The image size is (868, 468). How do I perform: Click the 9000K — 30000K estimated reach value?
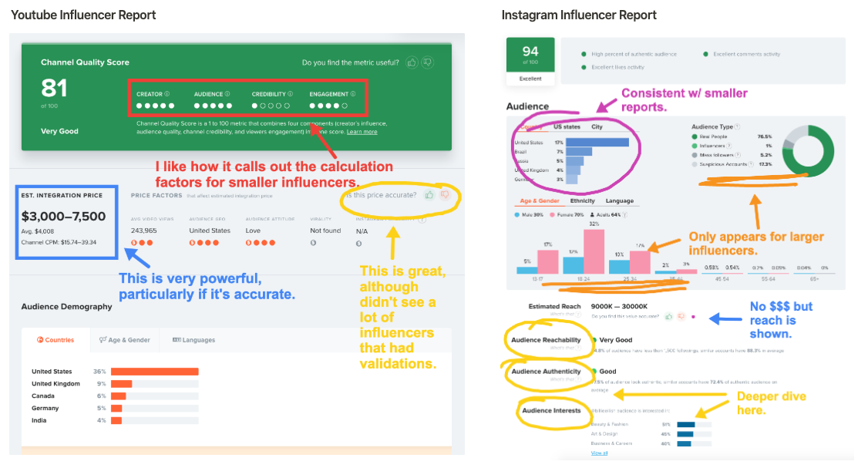click(x=619, y=306)
